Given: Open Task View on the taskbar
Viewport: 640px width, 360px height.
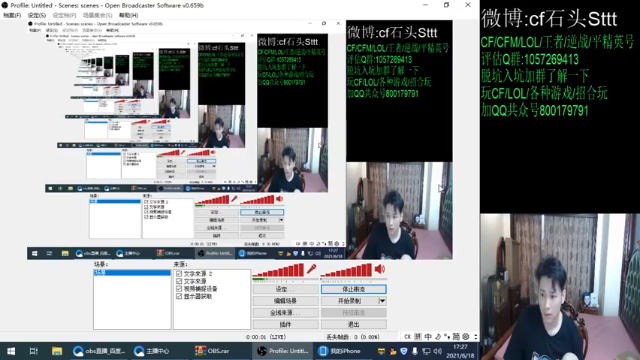Looking at the screenshot, I should click(34, 351).
